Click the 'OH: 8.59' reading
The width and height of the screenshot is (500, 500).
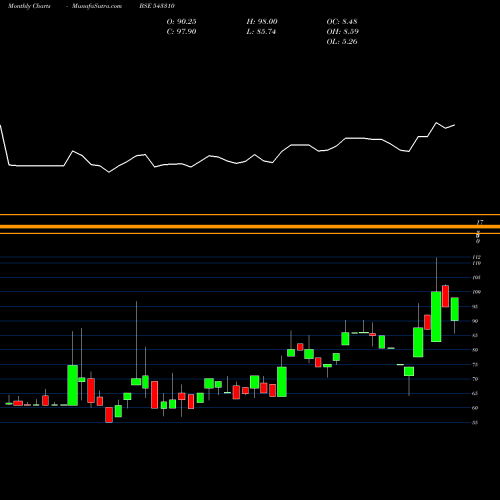tap(342, 31)
